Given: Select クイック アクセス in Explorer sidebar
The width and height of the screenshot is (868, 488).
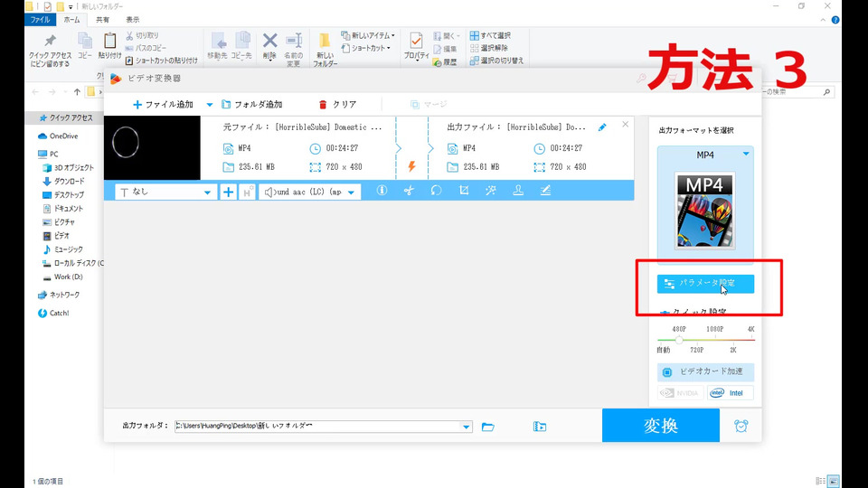Looking at the screenshot, I should click(x=65, y=117).
